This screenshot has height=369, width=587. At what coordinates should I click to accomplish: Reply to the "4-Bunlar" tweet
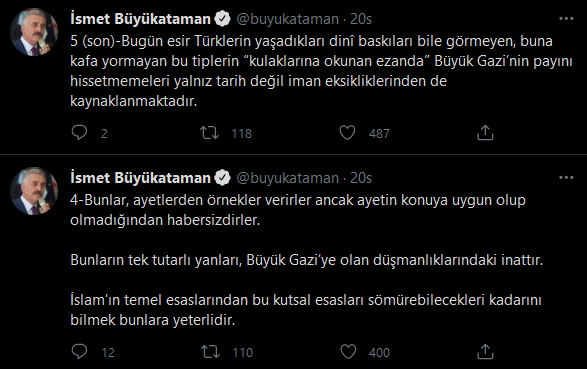79,352
